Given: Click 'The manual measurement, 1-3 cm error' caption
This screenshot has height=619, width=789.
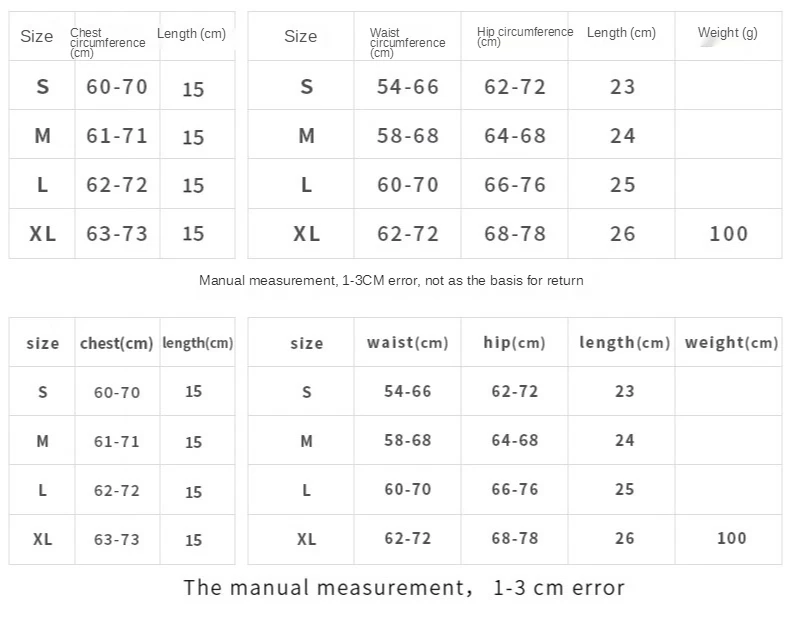Looking at the screenshot, I should (404, 588).
